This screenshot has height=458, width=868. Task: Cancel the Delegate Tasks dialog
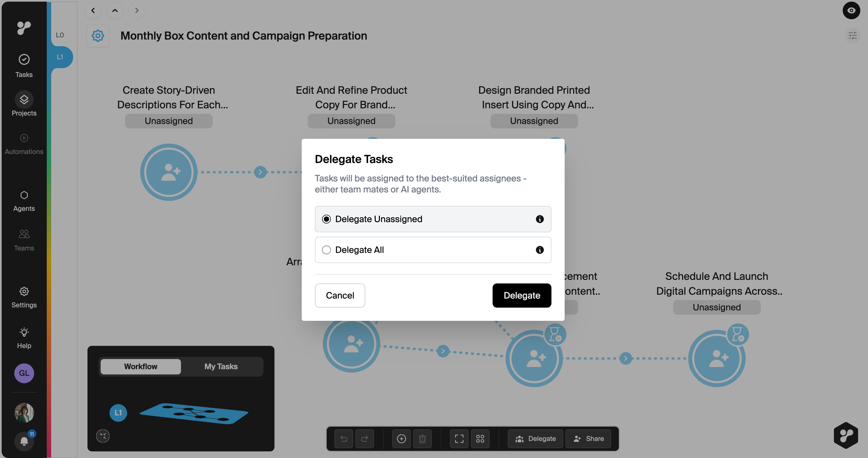click(340, 295)
